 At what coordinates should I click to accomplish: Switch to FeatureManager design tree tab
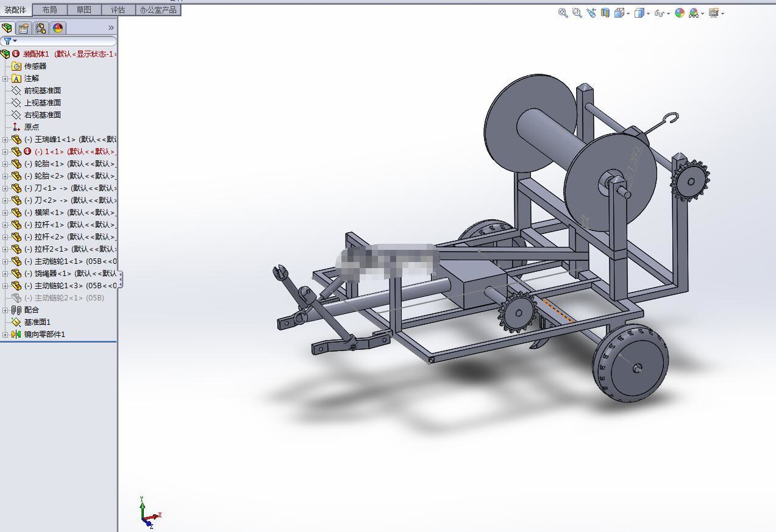pyautogui.click(x=7, y=28)
